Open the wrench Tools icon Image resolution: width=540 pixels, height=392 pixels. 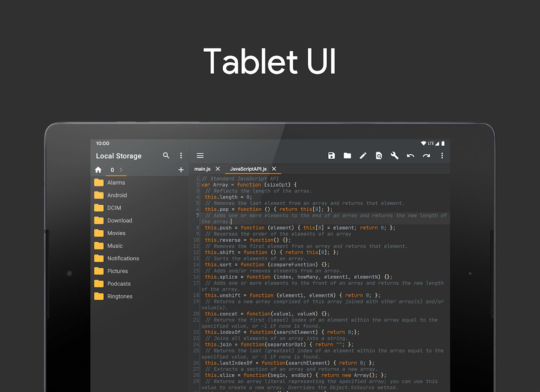[394, 156]
